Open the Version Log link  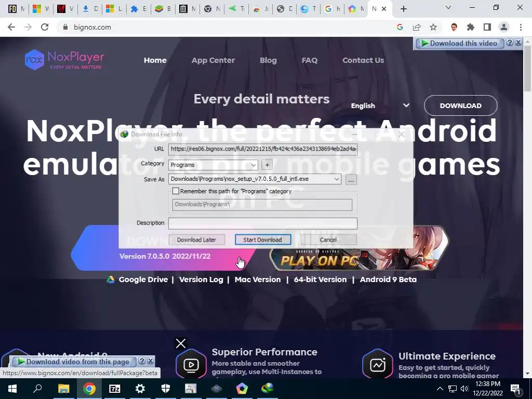point(201,280)
